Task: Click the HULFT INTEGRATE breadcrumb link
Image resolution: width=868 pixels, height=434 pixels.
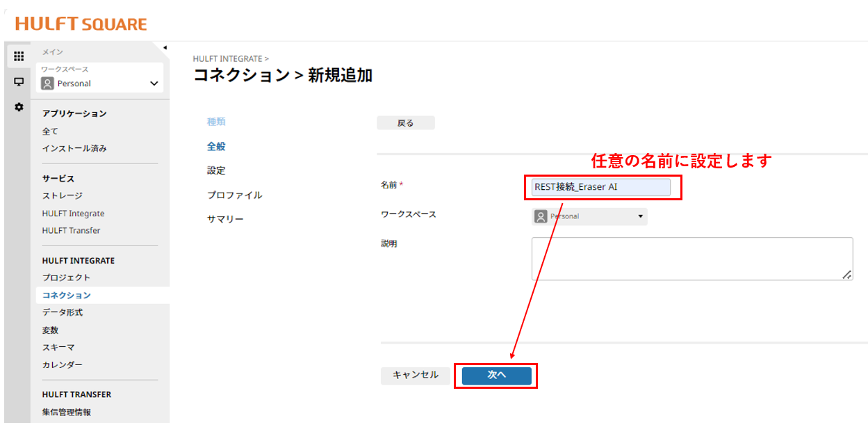Action: 227,59
